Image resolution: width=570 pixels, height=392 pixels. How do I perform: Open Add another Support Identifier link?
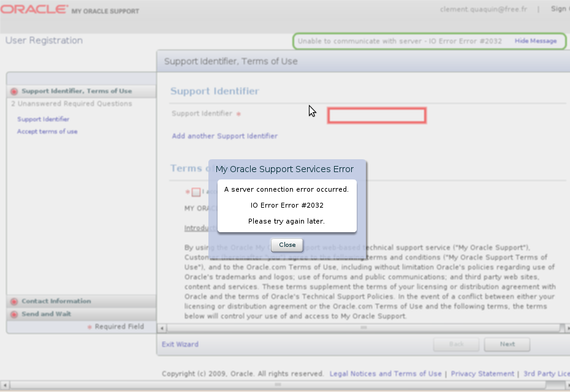point(225,136)
